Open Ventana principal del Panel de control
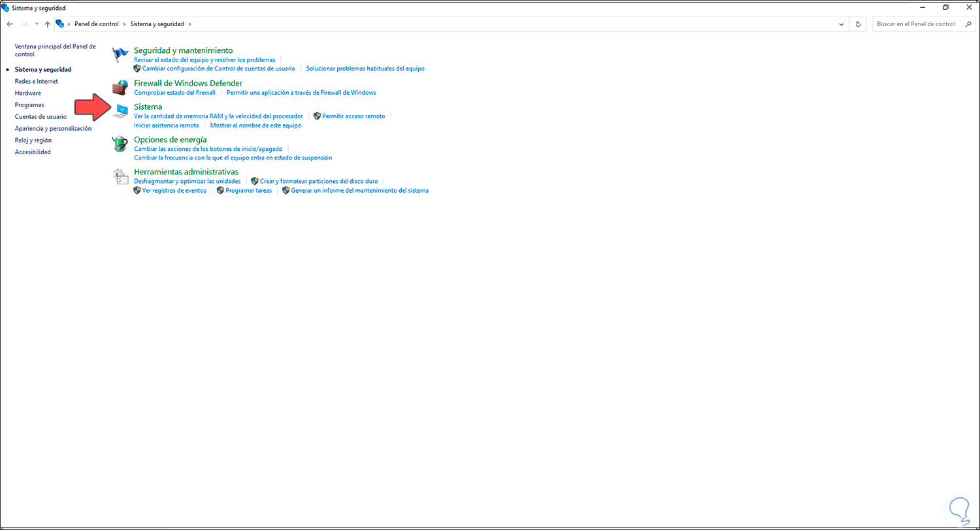The image size is (980, 530). tap(56, 50)
